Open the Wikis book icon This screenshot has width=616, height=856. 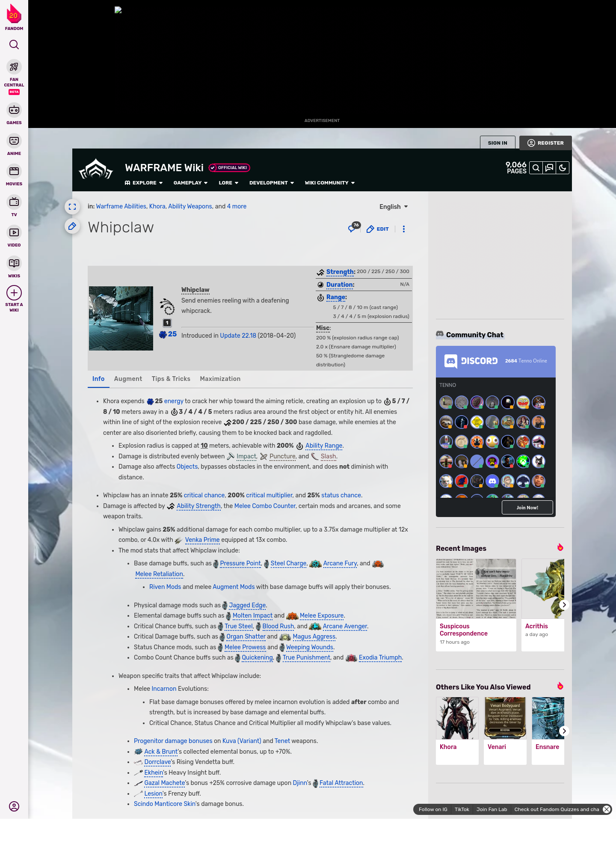(14, 263)
